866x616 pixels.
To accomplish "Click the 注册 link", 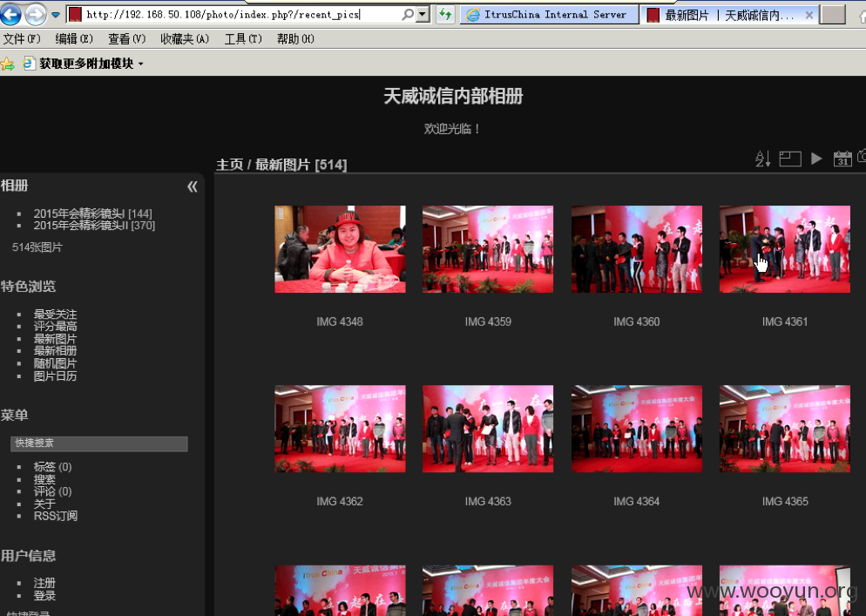I will [44, 583].
